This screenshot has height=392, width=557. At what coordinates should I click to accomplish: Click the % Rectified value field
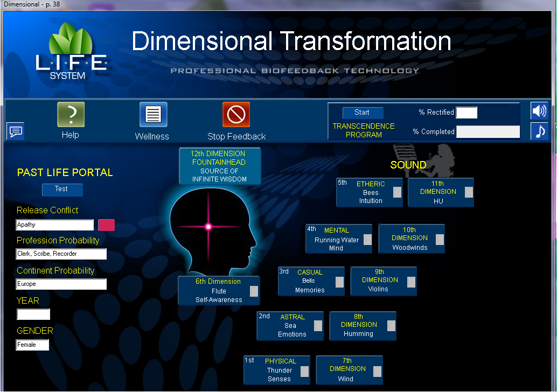coord(467,113)
